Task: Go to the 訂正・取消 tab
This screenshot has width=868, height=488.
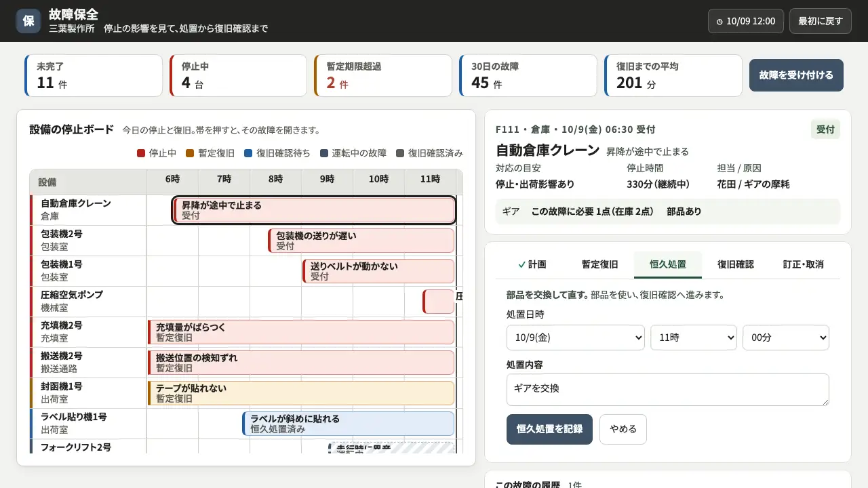Action: (x=804, y=264)
